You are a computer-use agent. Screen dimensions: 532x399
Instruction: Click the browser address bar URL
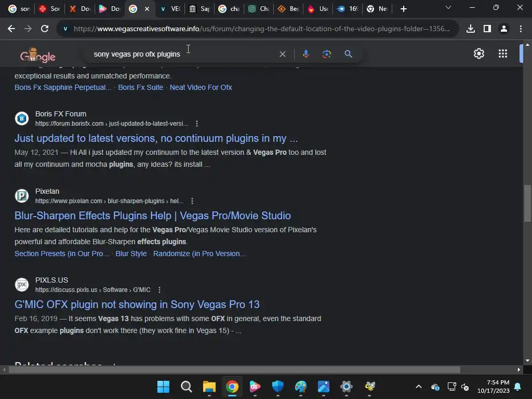coord(261,29)
